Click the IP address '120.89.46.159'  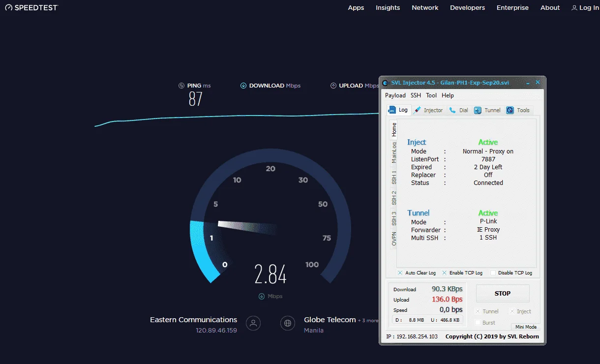click(x=216, y=331)
